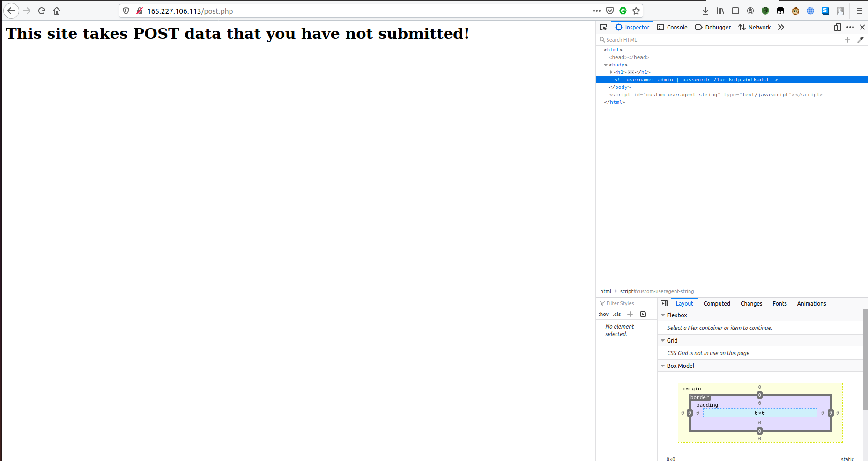Open the Computed styles tab
Image resolution: width=868 pixels, height=461 pixels.
717,303
